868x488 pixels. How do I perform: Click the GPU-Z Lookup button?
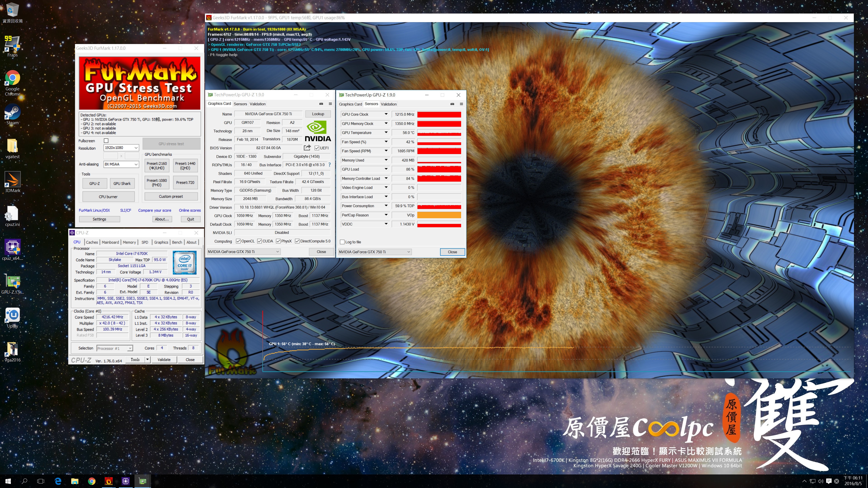point(318,114)
